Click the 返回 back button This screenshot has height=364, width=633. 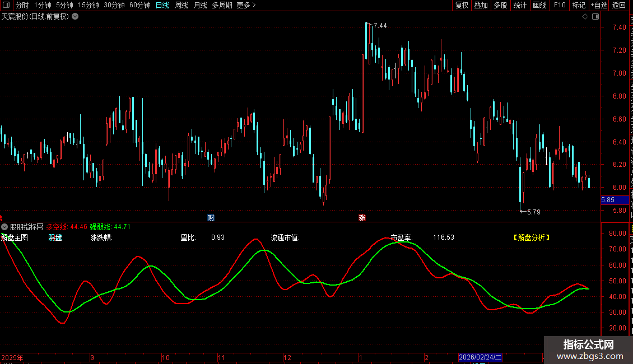point(619,5)
